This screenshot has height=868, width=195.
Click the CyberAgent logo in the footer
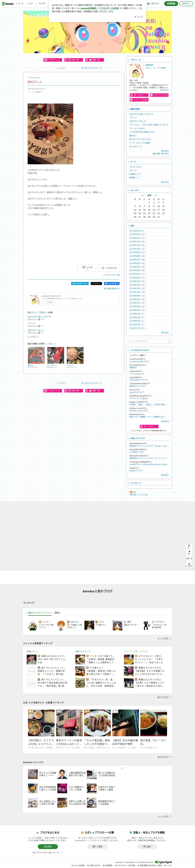[163, 862]
